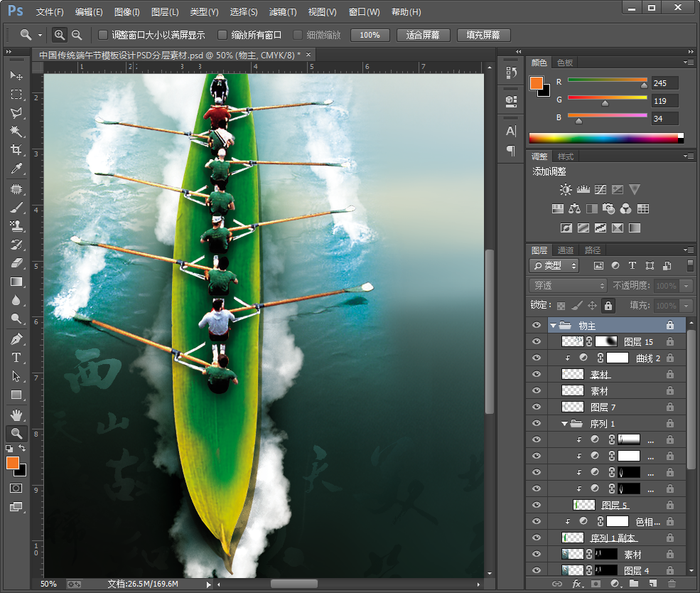The width and height of the screenshot is (700, 593).
Task: Open the 窗口(W) menu
Action: [365, 12]
